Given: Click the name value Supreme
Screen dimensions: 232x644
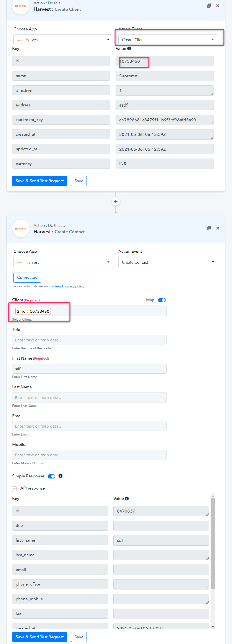Looking at the screenshot, I should point(165,76).
